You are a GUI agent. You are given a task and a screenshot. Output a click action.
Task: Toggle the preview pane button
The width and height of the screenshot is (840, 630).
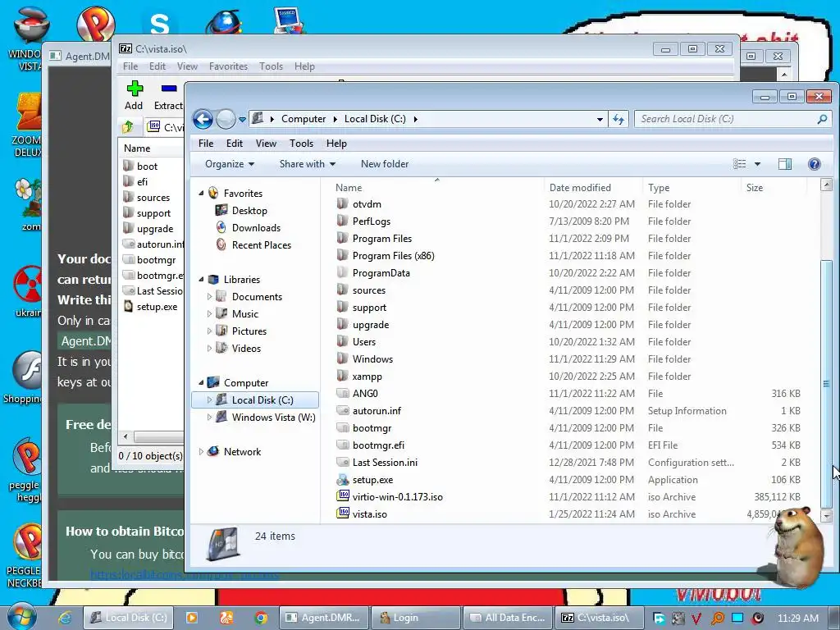click(785, 164)
